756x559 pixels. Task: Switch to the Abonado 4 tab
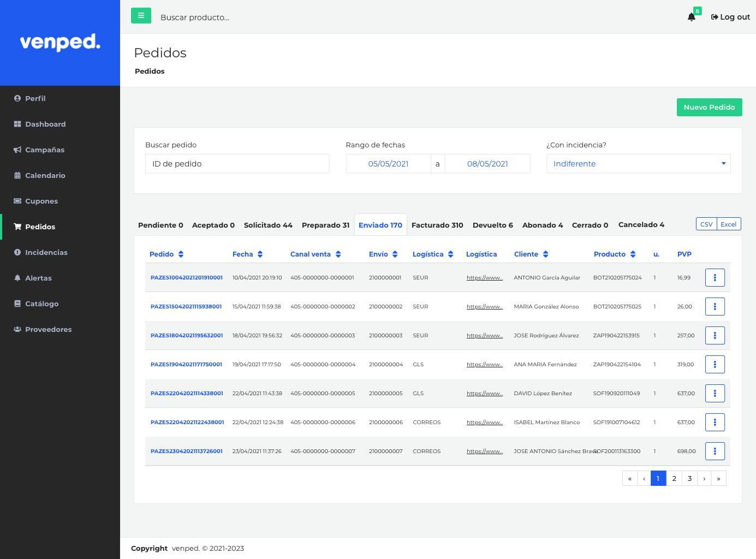coord(543,225)
